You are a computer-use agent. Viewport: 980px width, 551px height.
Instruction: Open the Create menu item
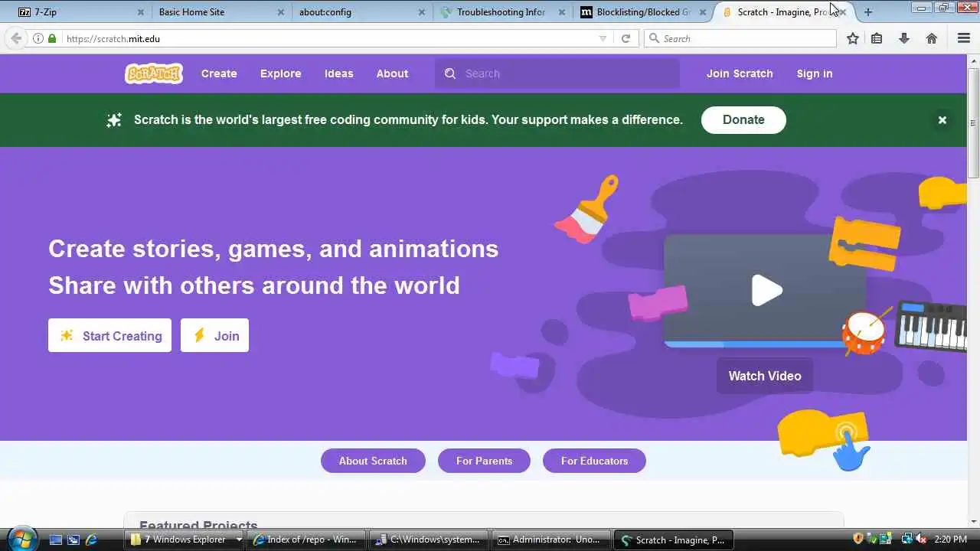pos(219,73)
